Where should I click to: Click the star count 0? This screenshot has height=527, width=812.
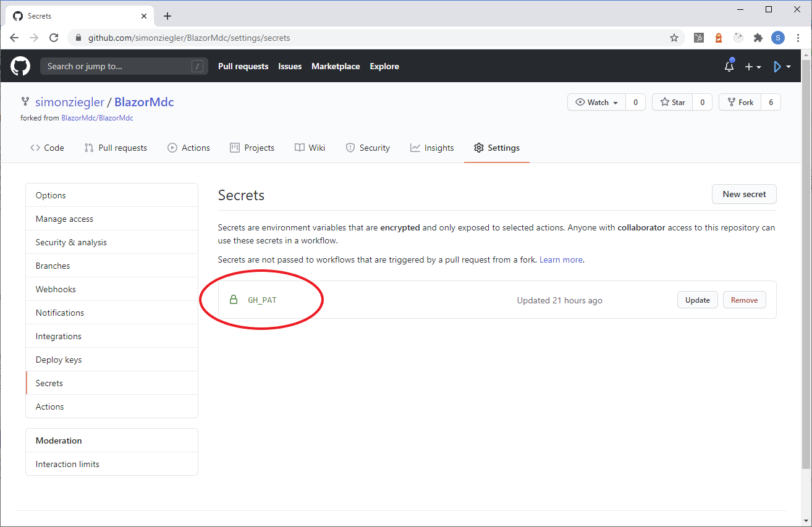point(702,103)
